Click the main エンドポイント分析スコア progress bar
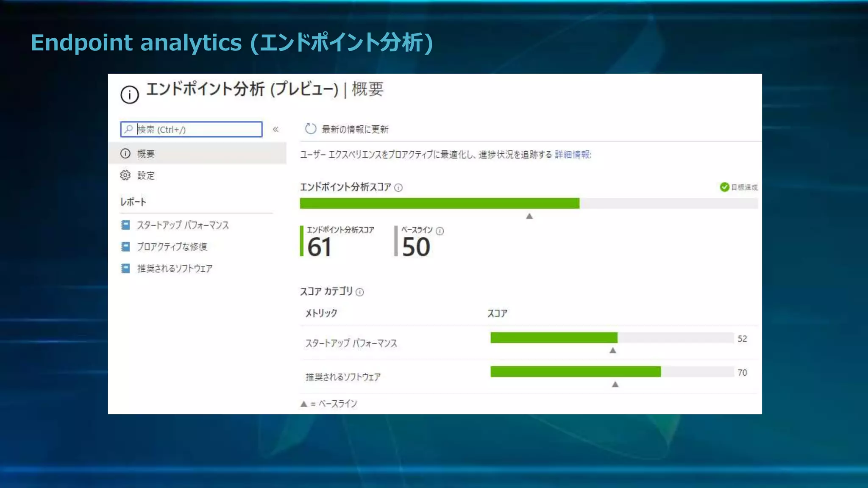Image resolution: width=868 pixels, height=488 pixels. click(x=528, y=203)
